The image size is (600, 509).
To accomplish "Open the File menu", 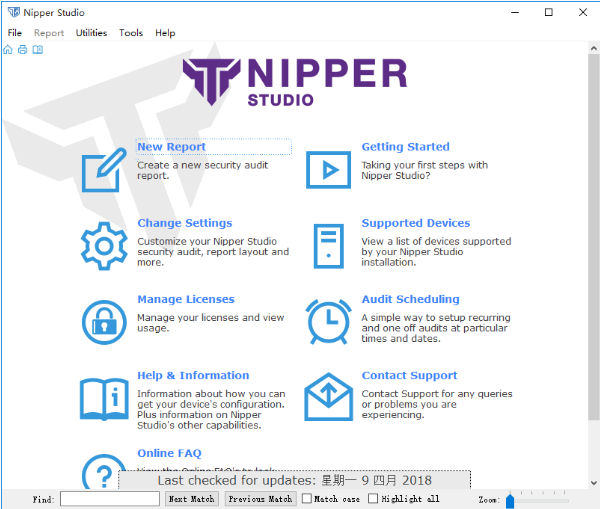I will (15, 33).
